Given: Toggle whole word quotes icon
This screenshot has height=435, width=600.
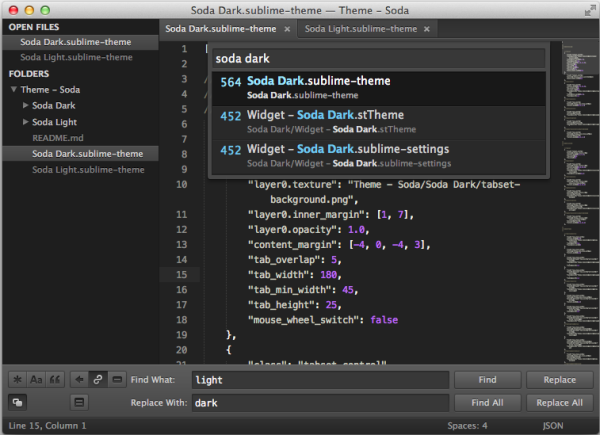Looking at the screenshot, I should (x=55, y=380).
